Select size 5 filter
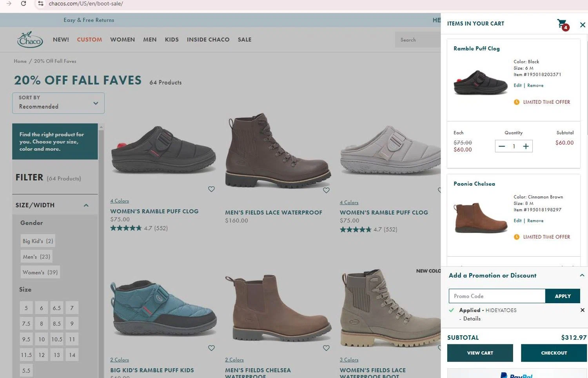Screen dimensions: 588x378 click(x=26, y=308)
